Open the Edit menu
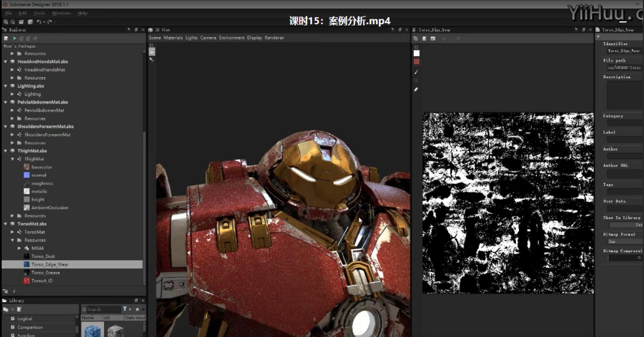 coord(23,13)
